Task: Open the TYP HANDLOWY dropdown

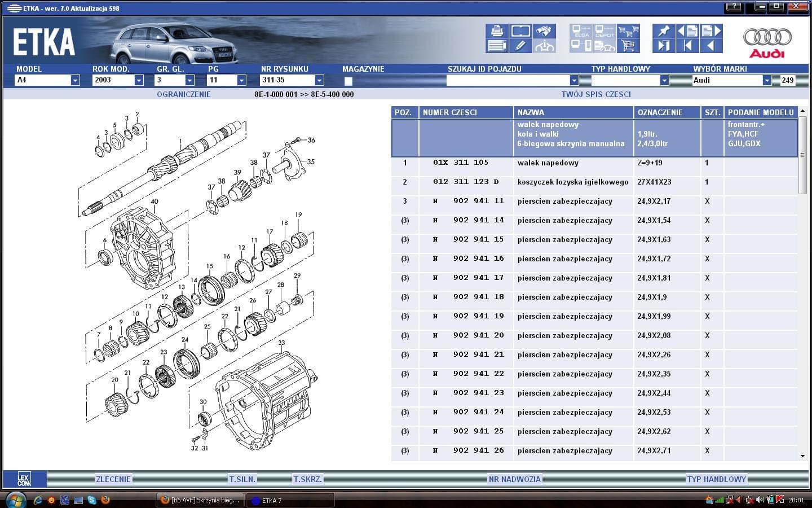Action: [664, 80]
